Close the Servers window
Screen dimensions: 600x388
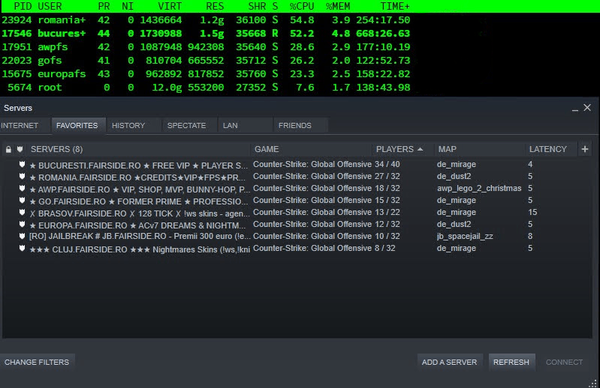[587, 108]
